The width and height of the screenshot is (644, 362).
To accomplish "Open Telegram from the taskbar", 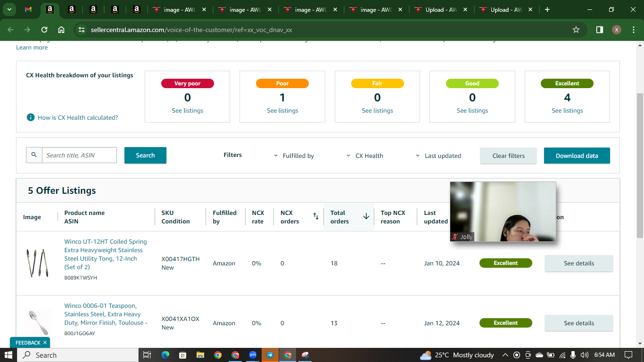I will click(x=270, y=355).
